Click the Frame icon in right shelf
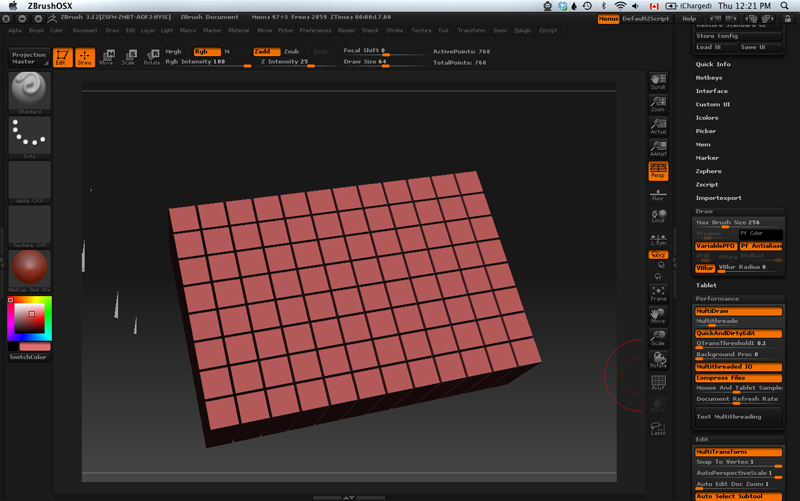800x501 pixels. [658, 293]
